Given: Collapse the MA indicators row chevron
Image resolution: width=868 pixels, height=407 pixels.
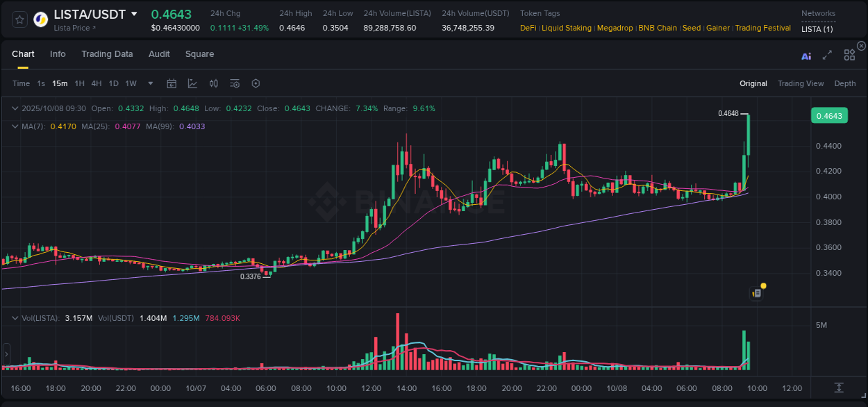Looking at the screenshot, I should [x=15, y=126].
